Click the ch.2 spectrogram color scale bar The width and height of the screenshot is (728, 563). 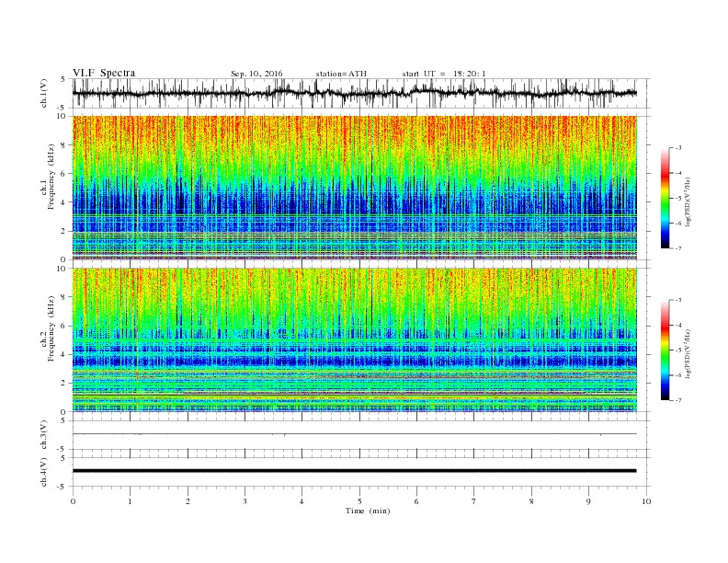coord(665,350)
